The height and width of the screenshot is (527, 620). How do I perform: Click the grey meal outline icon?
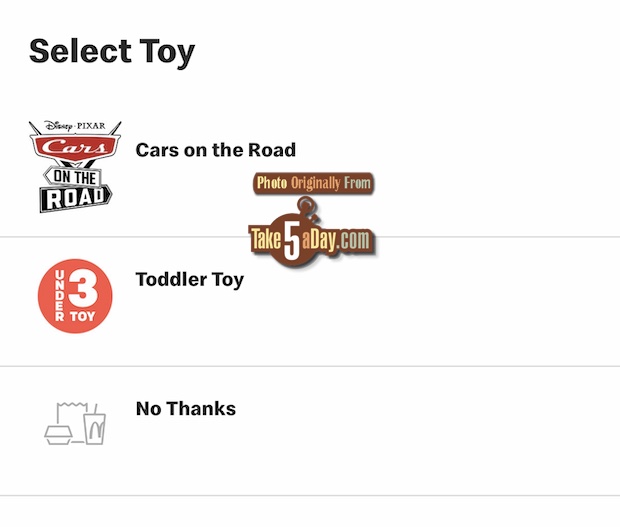coord(75,423)
